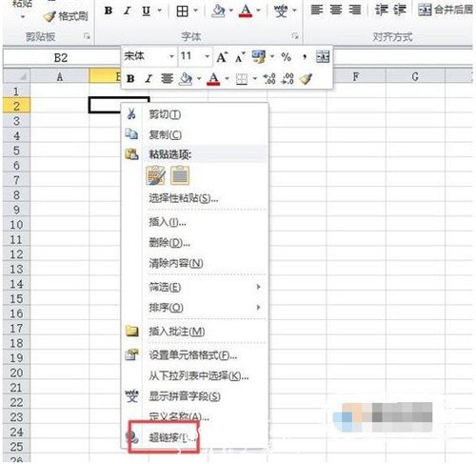Click the ribbon Borders icon
The width and height of the screenshot is (476, 464).
click(182, 11)
